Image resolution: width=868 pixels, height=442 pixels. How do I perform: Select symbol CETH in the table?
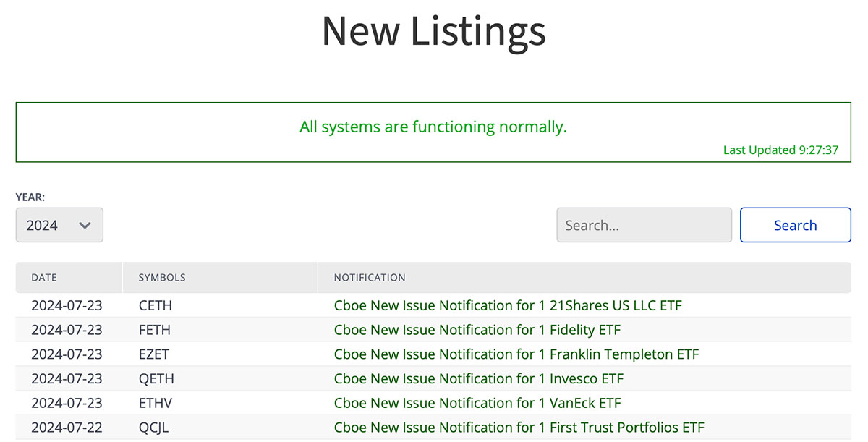[x=156, y=305]
